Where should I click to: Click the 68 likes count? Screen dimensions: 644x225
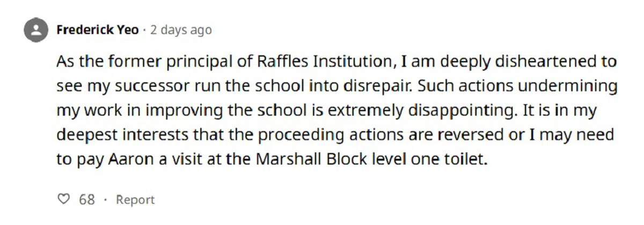coord(87,200)
